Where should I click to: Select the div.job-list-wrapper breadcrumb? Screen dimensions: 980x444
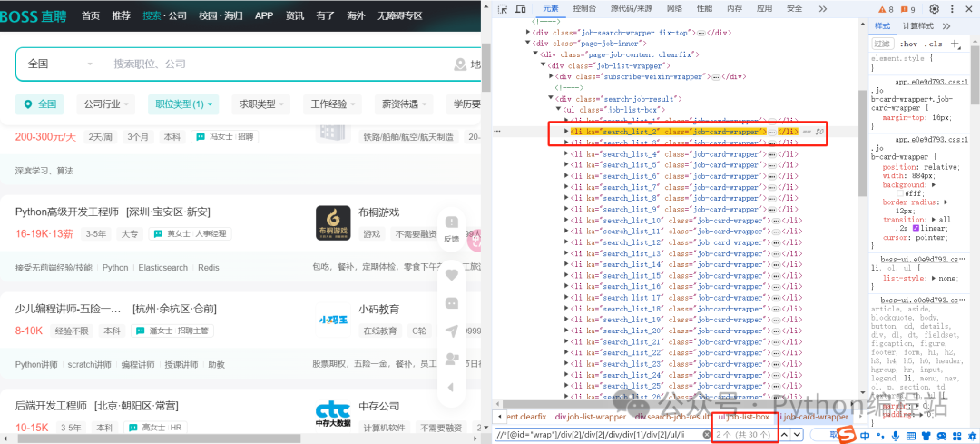click(x=591, y=417)
